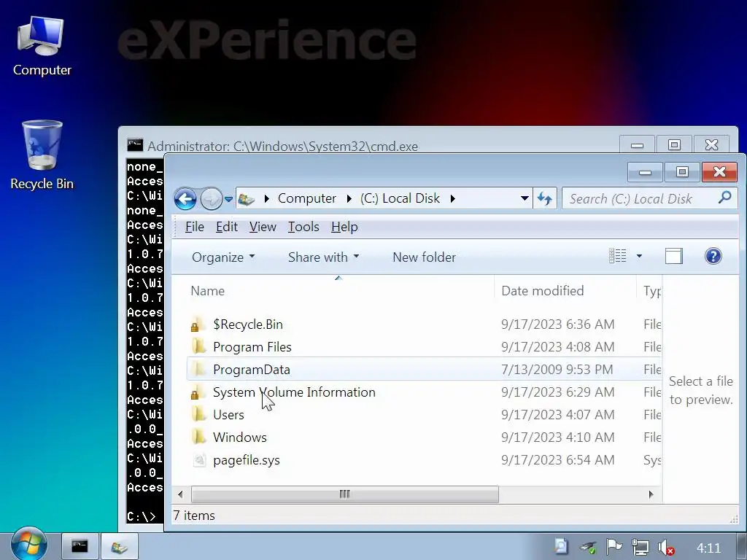Click the "$Recycle.Bin" file name
The height and width of the screenshot is (560, 747).
(248, 324)
